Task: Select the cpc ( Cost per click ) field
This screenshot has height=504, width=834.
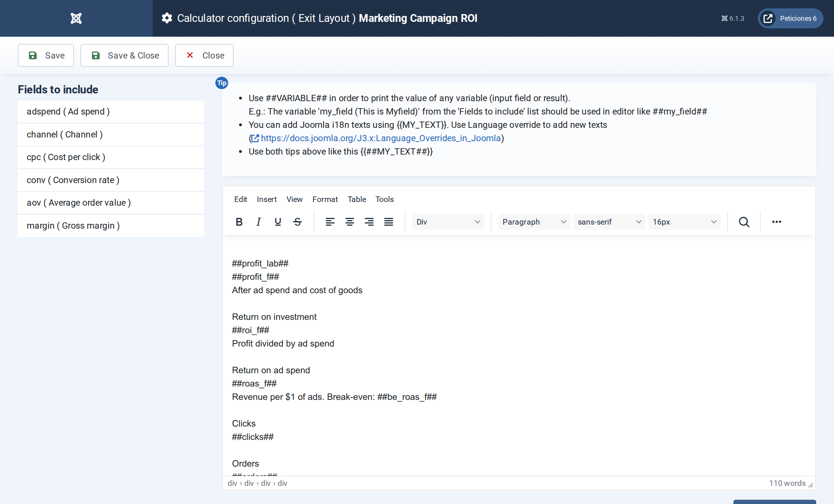Action: tap(111, 157)
